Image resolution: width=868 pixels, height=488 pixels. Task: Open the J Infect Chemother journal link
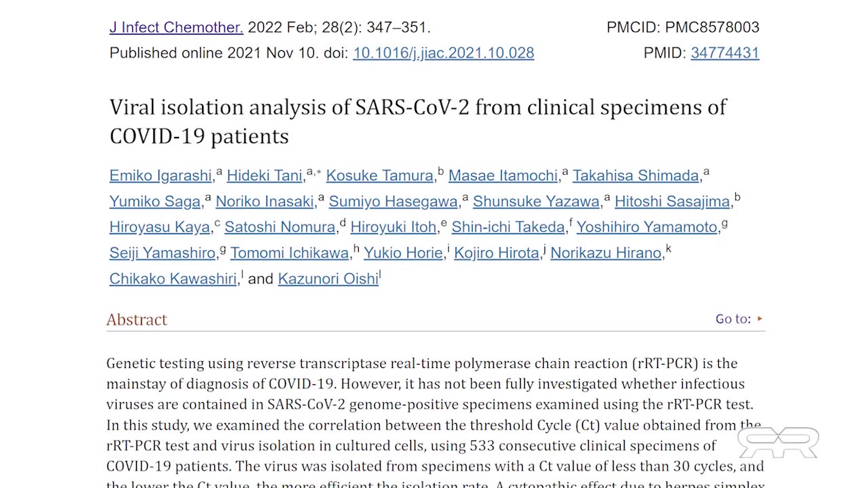[x=176, y=28]
